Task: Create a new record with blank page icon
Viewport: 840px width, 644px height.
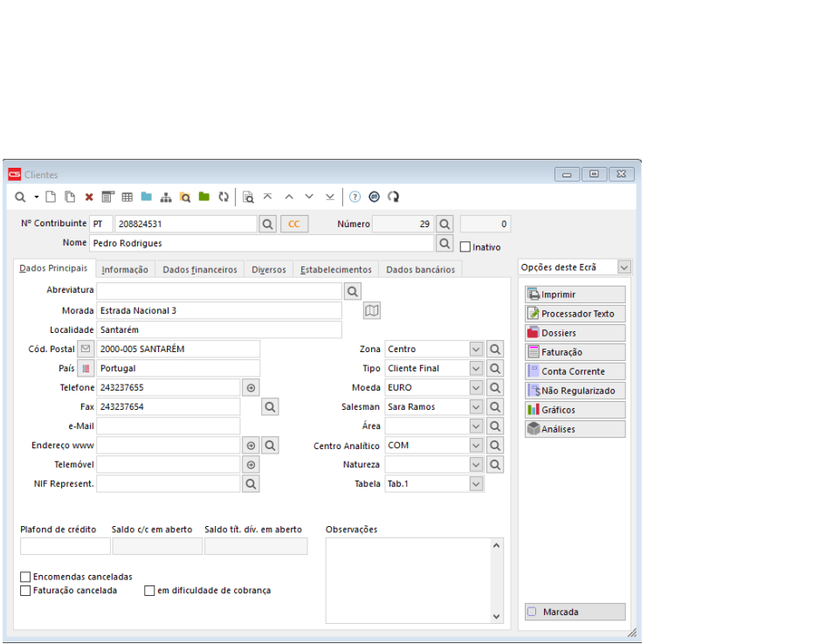Action: 52,197
